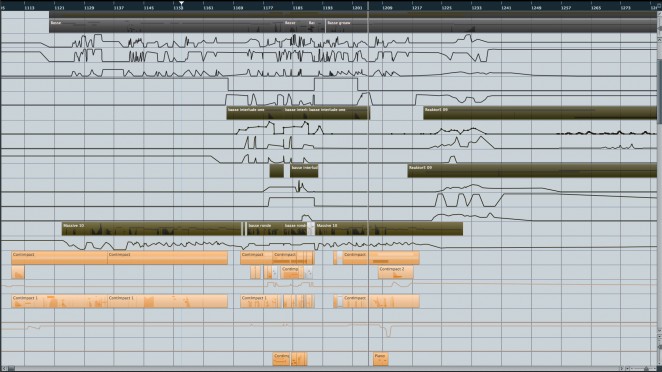Screen dimensions: 662x372
Task: Select the first ContImpact3 clip
Action: click(x=59, y=258)
